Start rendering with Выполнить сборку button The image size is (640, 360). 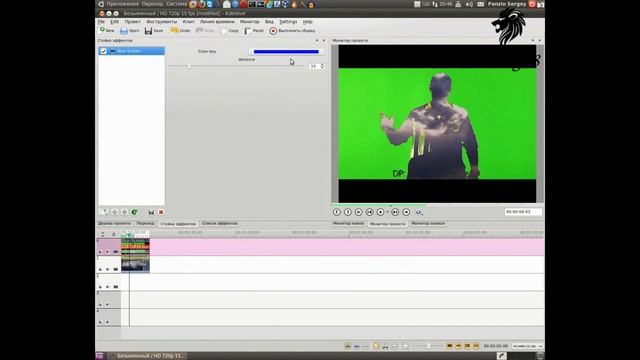292,31
